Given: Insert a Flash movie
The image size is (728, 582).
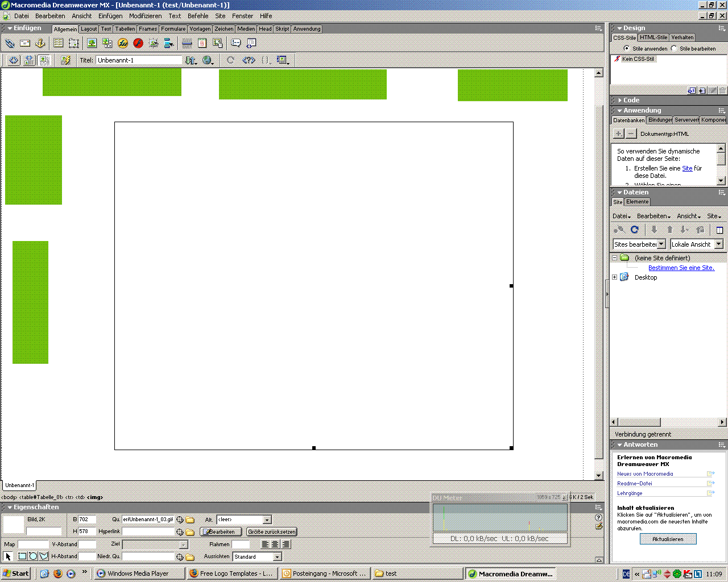Looking at the screenshot, I should coord(138,43).
